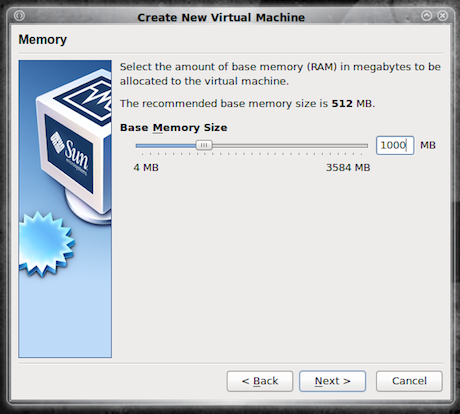Click the Base Memory slider handle
Viewport: 460px width, 414px height.
click(x=204, y=145)
